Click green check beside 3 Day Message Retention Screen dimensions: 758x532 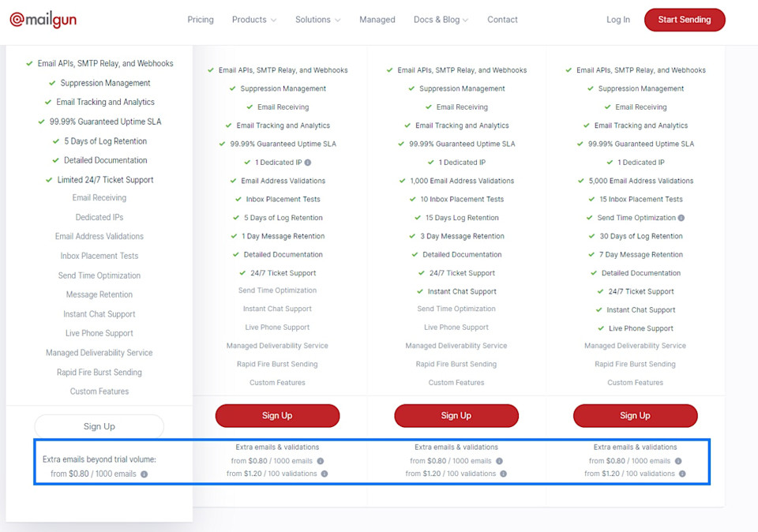[412, 236]
